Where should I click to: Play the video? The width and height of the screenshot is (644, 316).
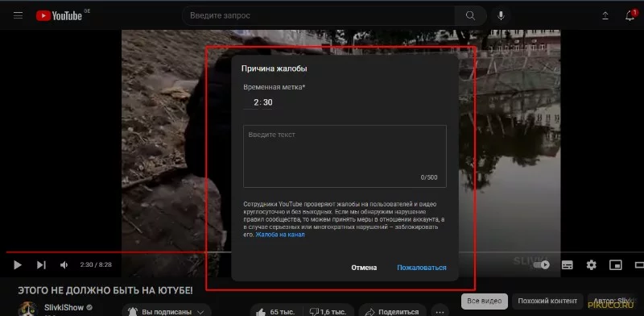tap(17, 264)
